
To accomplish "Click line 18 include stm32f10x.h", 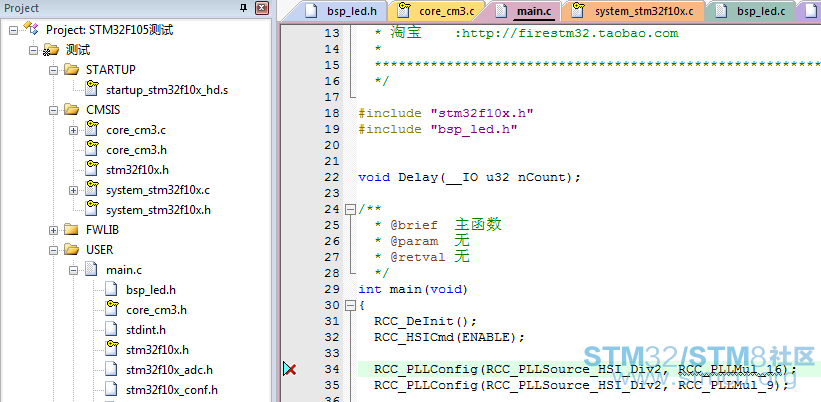I will [446, 114].
